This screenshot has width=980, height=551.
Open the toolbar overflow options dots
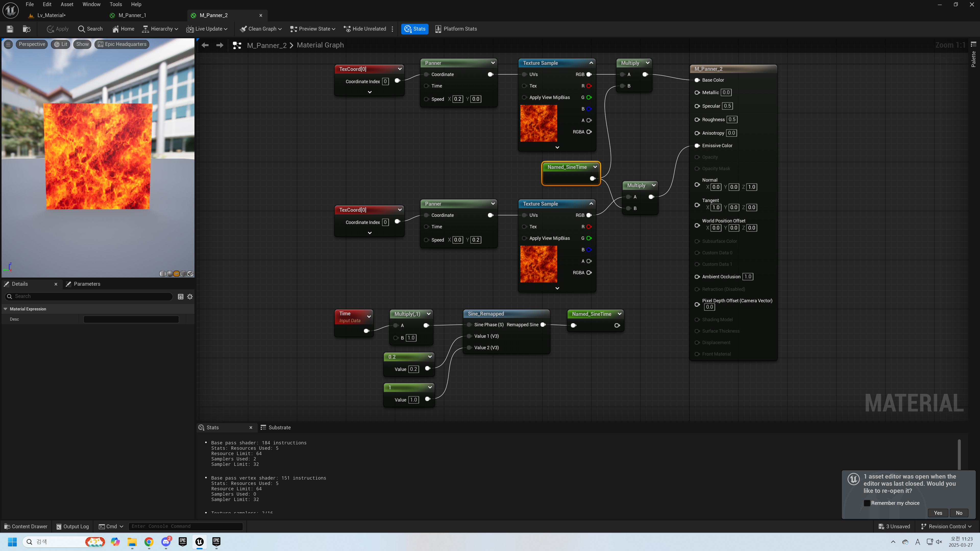click(392, 29)
